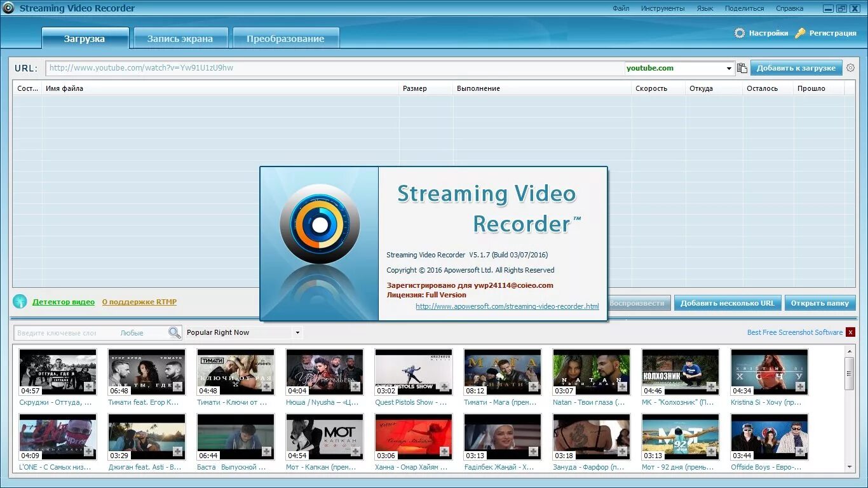
Task: Click the Осталось column header
Action: tap(768, 88)
